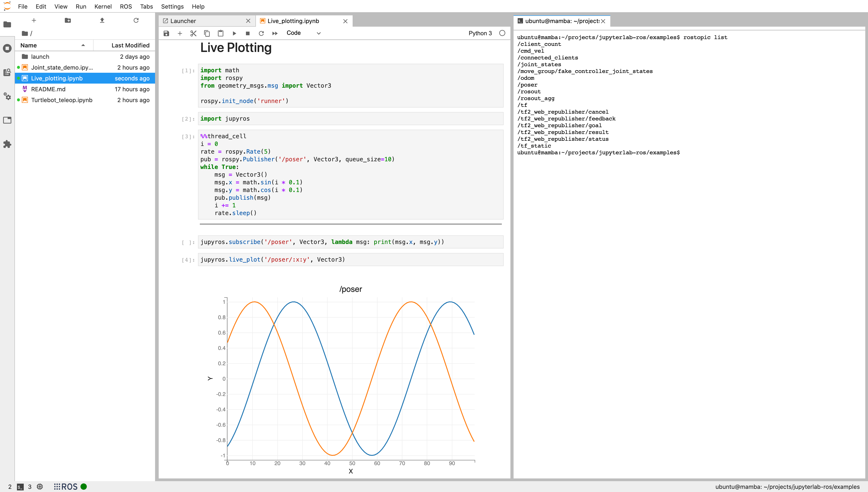
Task: Close the Live_plotting.ipynb tab
Action: pos(345,21)
